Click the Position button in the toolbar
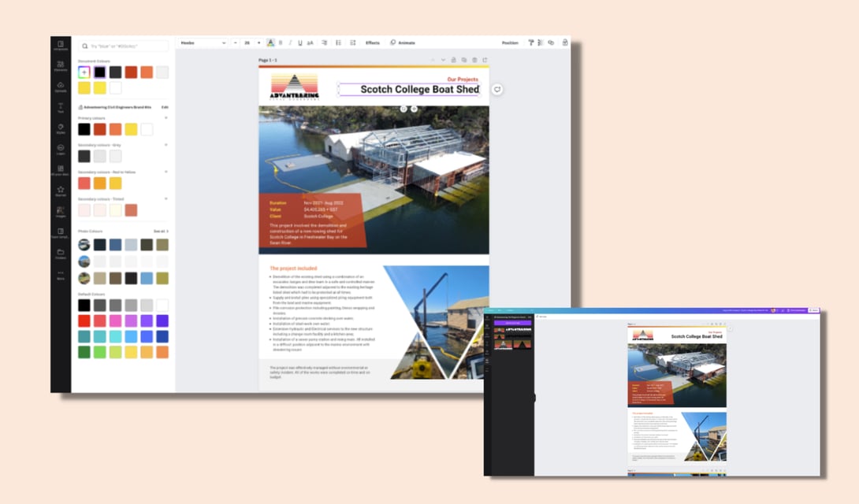The image size is (859, 504). coord(510,43)
